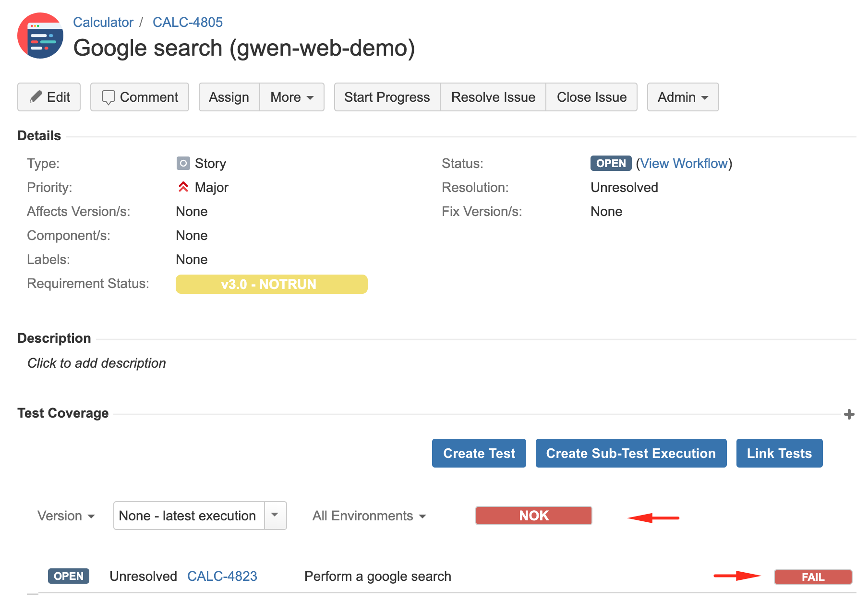The height and width of the screenshot is (601, 868).
Task: Open the View Workflow link
Action: pos(684,163)
